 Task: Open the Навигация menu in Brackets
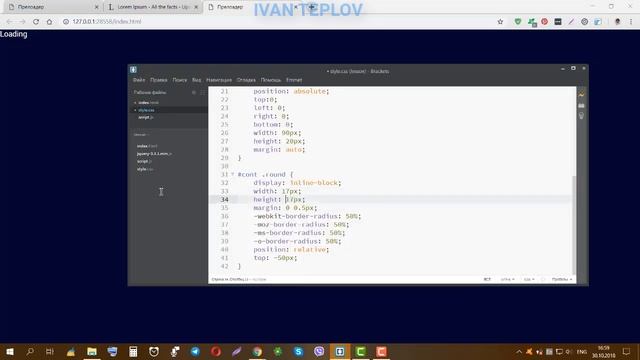coord(219,80)
